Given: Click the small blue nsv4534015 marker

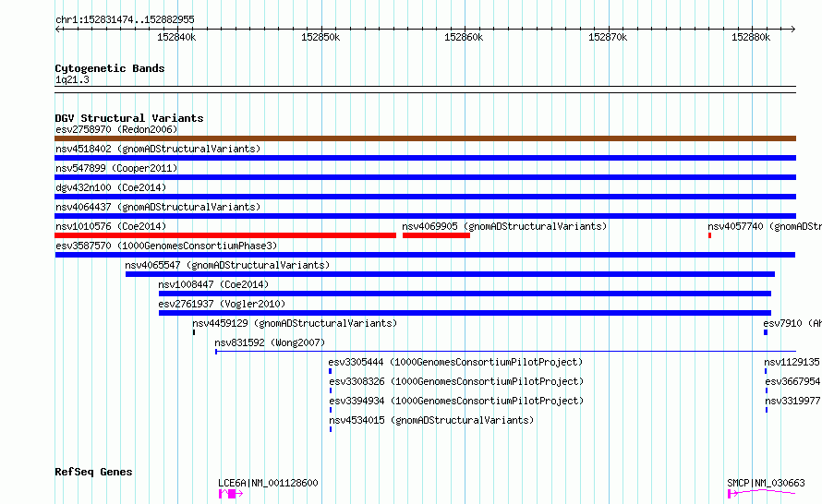Looking at the screenshot, I should [x=331, y=429].
